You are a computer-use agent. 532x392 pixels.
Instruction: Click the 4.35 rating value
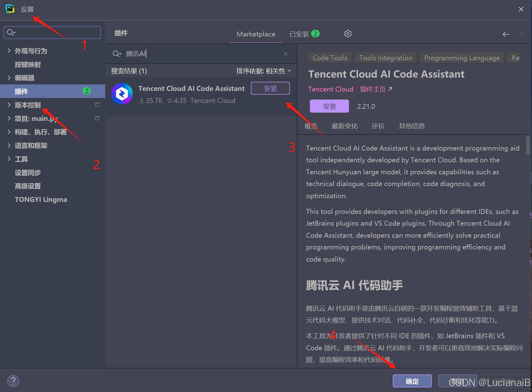pos(177,100)
